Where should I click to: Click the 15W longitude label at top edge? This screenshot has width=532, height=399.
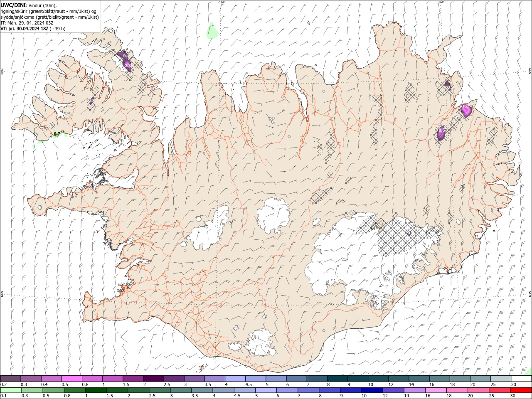440,2
